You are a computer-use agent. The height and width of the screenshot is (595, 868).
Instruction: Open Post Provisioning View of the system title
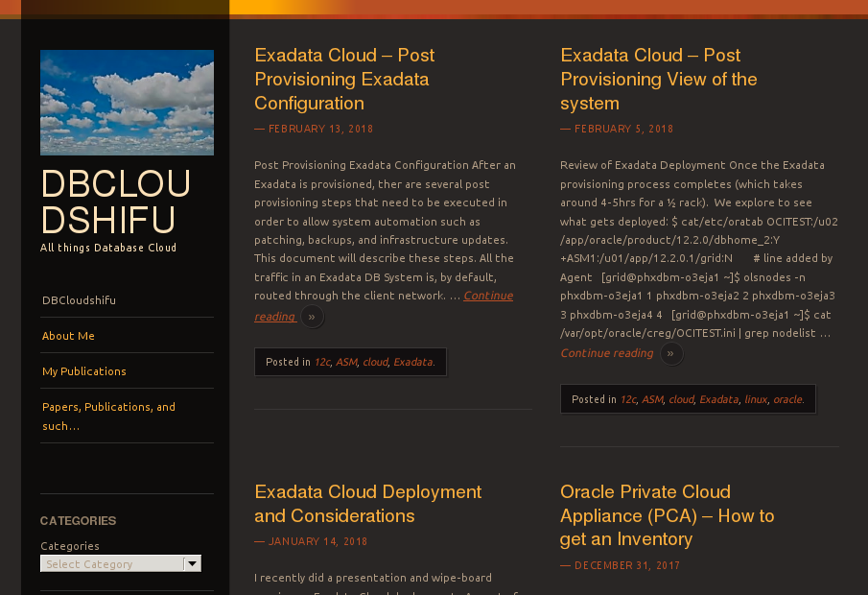click(x=658, y=79)
